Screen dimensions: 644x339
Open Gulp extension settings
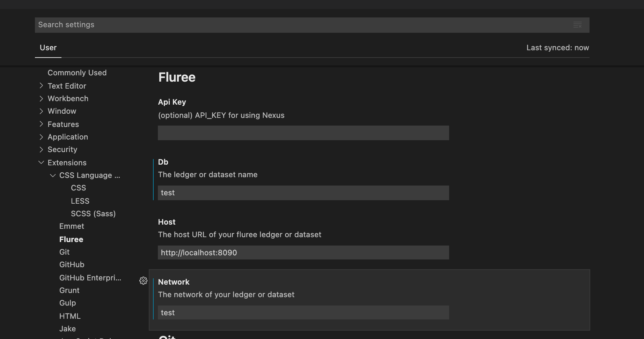click(67, 303)
